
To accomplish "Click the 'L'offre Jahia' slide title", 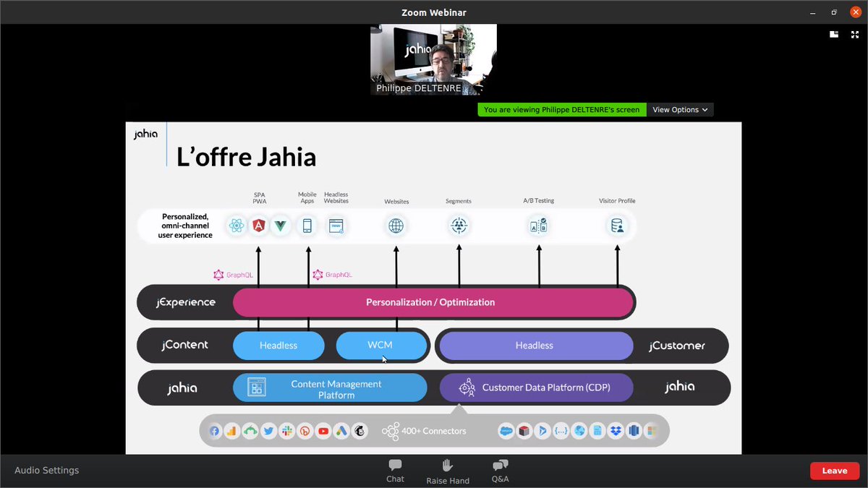I will point(247,157).
